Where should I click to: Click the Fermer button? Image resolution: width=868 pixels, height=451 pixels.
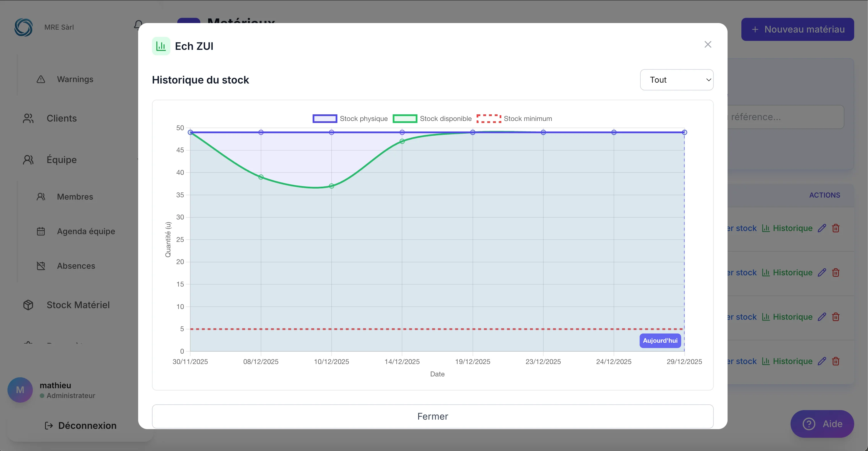point(432,416)
